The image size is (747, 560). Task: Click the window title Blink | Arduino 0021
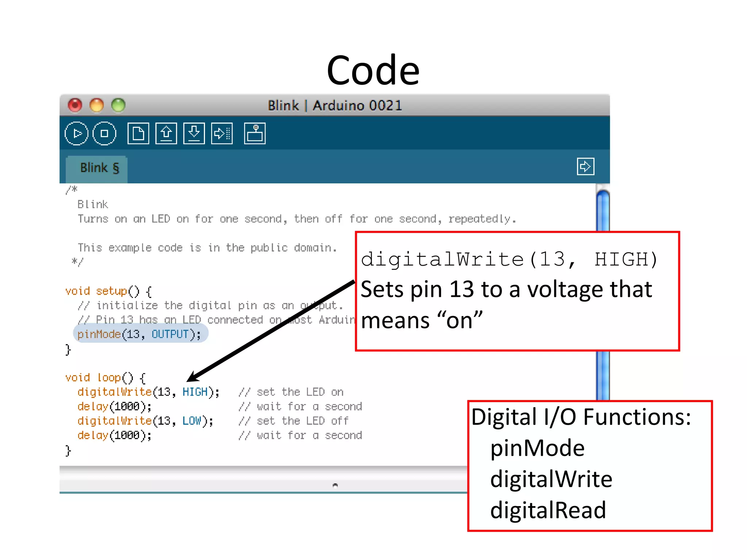click(334, 106)
